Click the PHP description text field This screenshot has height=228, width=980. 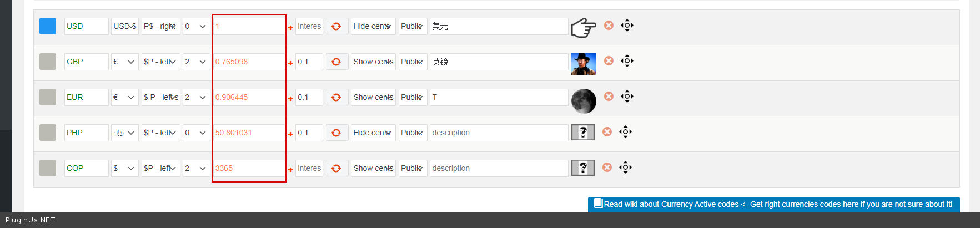coord(499,133)
